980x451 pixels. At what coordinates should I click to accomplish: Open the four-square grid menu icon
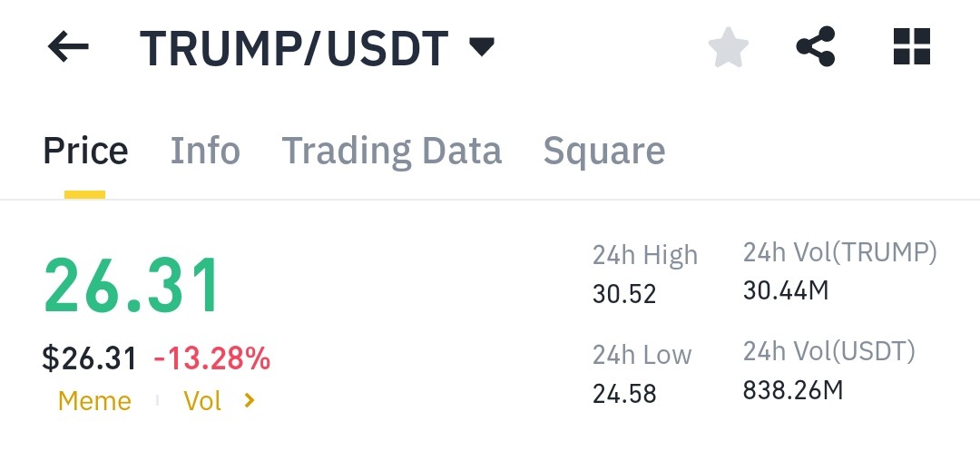912,46
